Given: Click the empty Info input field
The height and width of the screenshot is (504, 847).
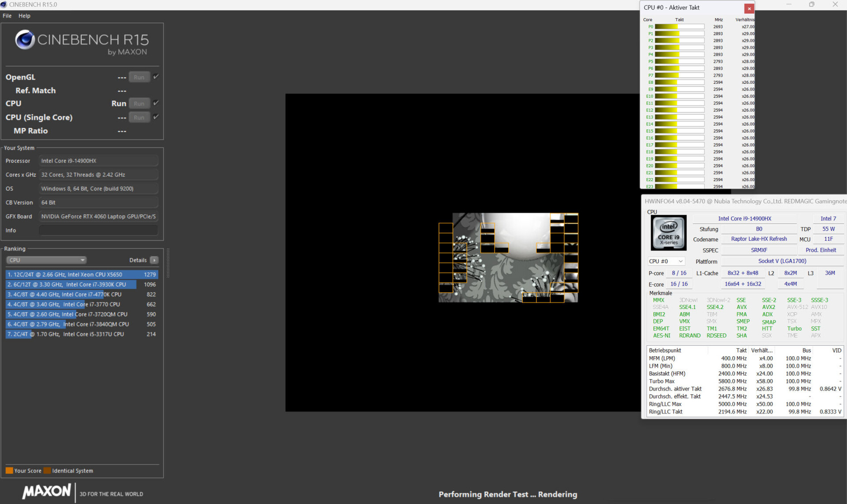Looking at the screenshot, I should pyautogui.click(x=98, y=230).
